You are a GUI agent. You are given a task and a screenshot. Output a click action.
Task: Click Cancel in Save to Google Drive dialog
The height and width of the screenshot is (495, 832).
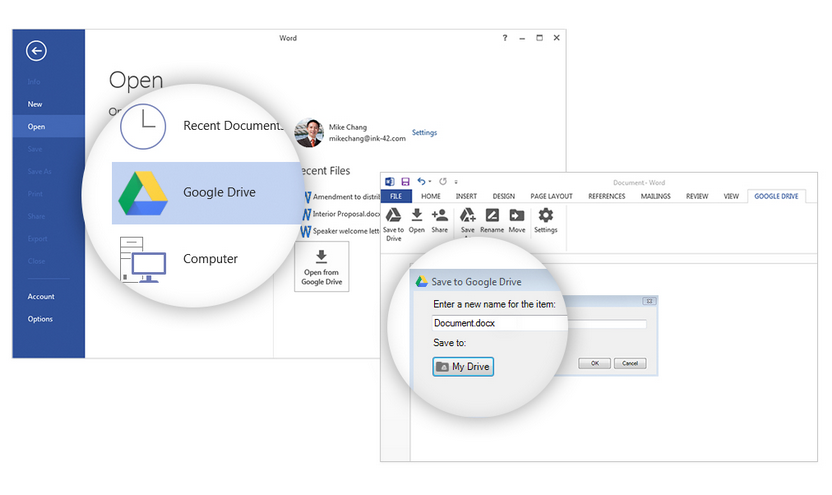630,363
